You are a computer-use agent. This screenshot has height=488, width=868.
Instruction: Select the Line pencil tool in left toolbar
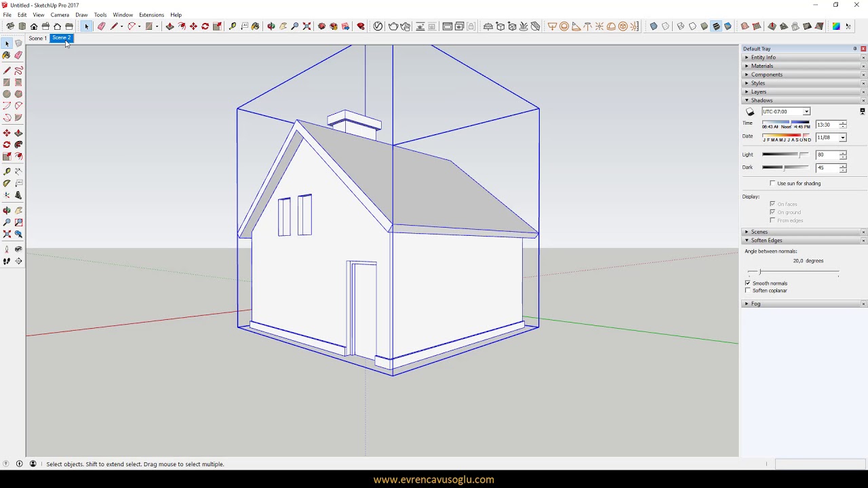7,70
